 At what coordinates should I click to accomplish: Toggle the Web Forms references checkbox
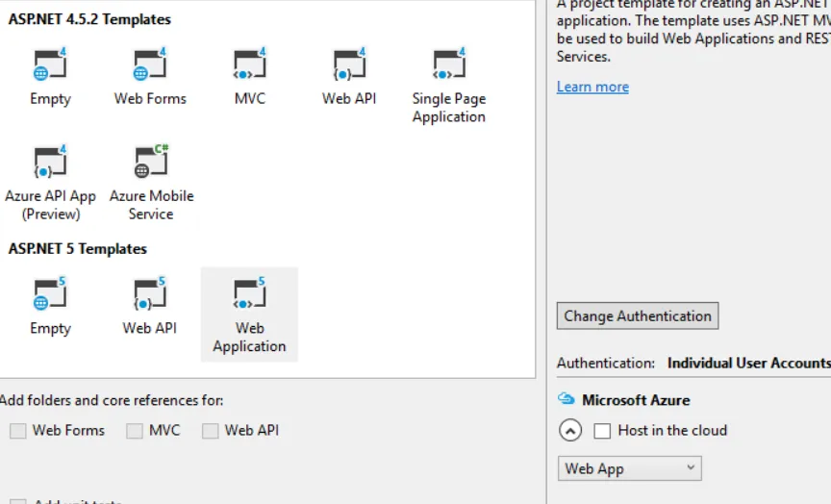18,431
